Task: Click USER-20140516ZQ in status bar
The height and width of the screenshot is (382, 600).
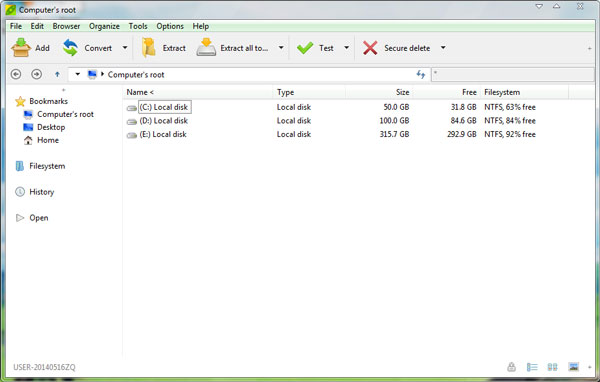Action: (44, 367)
